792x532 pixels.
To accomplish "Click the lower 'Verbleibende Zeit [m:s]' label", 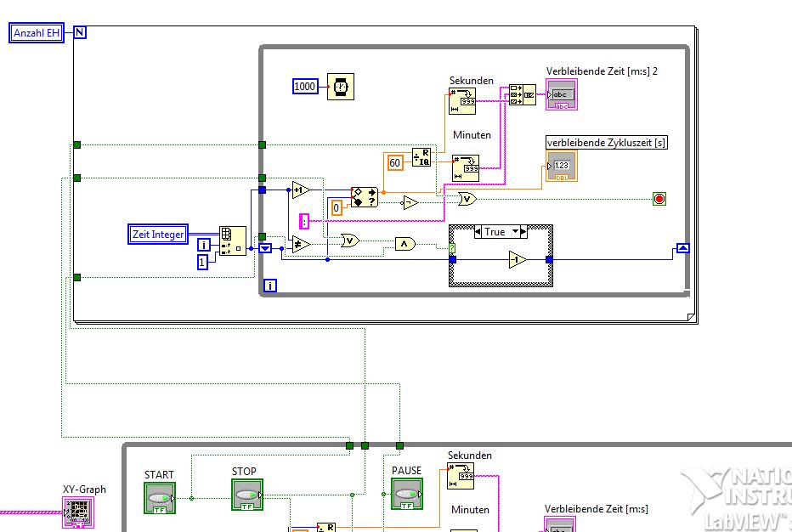I will (x=596, y=509).
